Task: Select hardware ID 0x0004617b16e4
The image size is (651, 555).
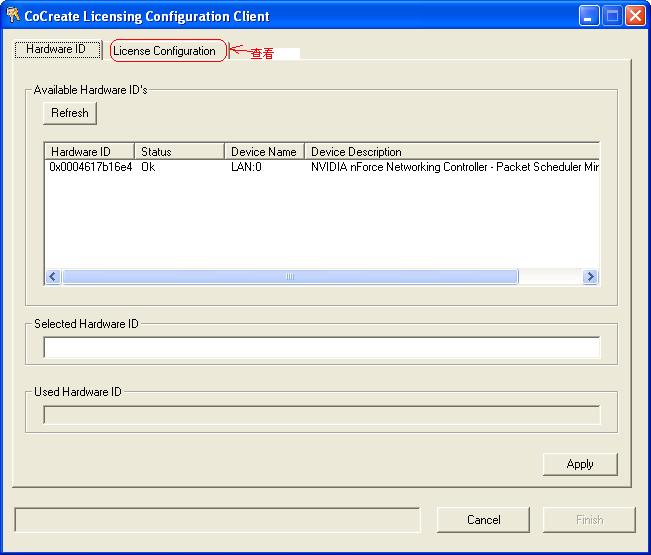Action: [91, 167]
